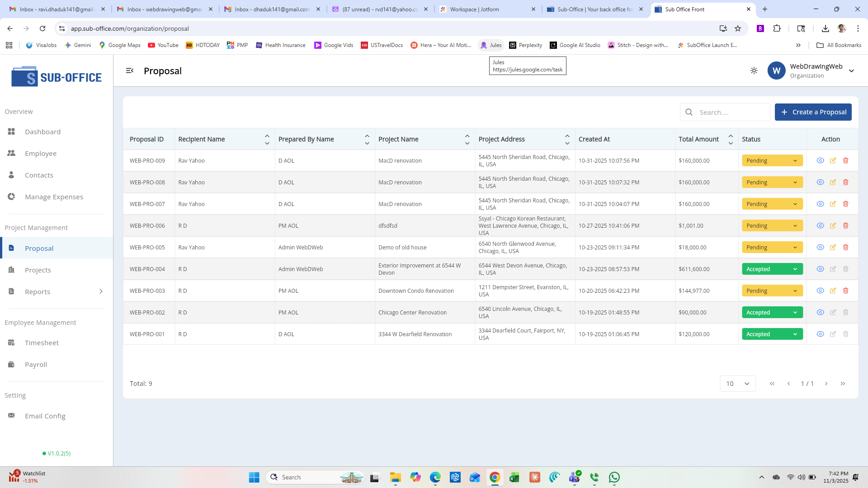Go to Timesheet page
868x488 pixels.
[42, 343]
